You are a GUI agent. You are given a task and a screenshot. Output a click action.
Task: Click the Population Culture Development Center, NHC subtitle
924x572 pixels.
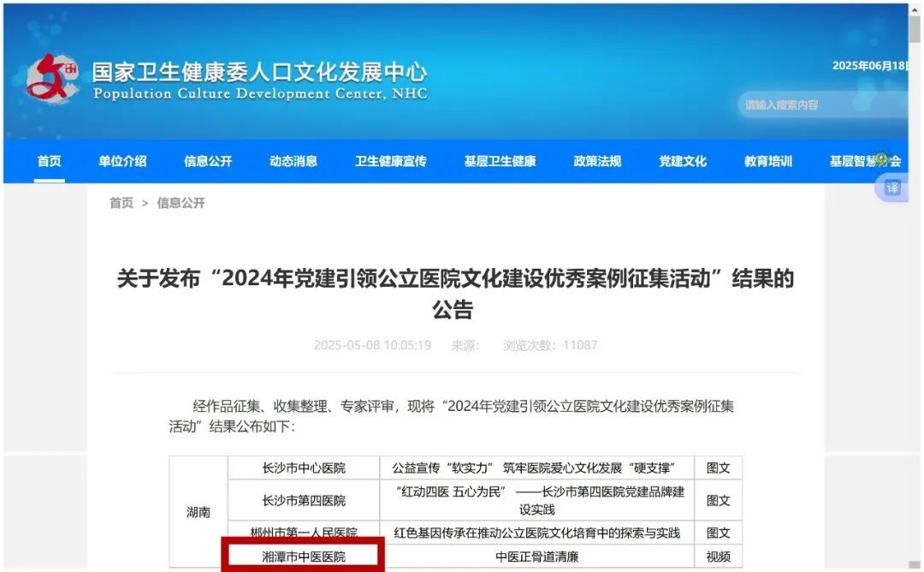point(260,93)
